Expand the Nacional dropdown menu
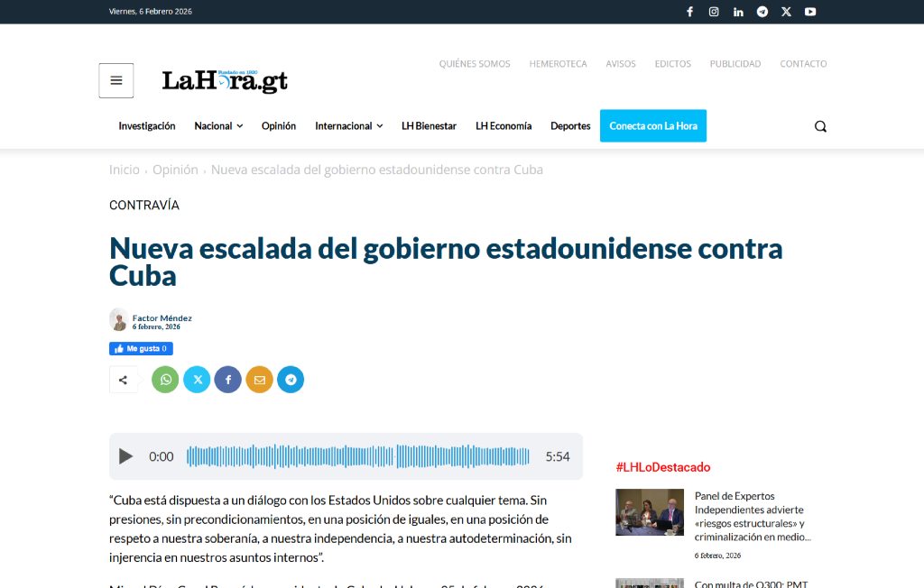Screen dimensions: 924x588 coord(217,126)
